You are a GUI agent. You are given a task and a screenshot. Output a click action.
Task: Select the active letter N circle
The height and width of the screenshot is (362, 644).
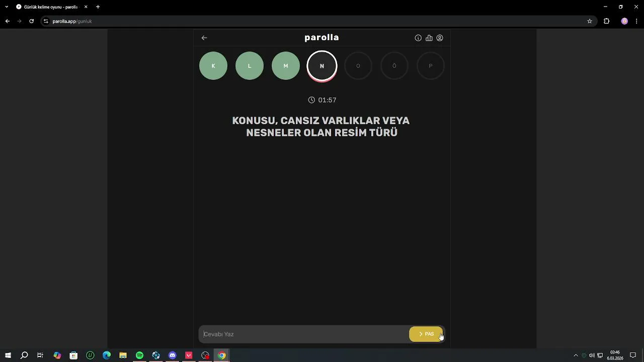[x=322, y=66]
